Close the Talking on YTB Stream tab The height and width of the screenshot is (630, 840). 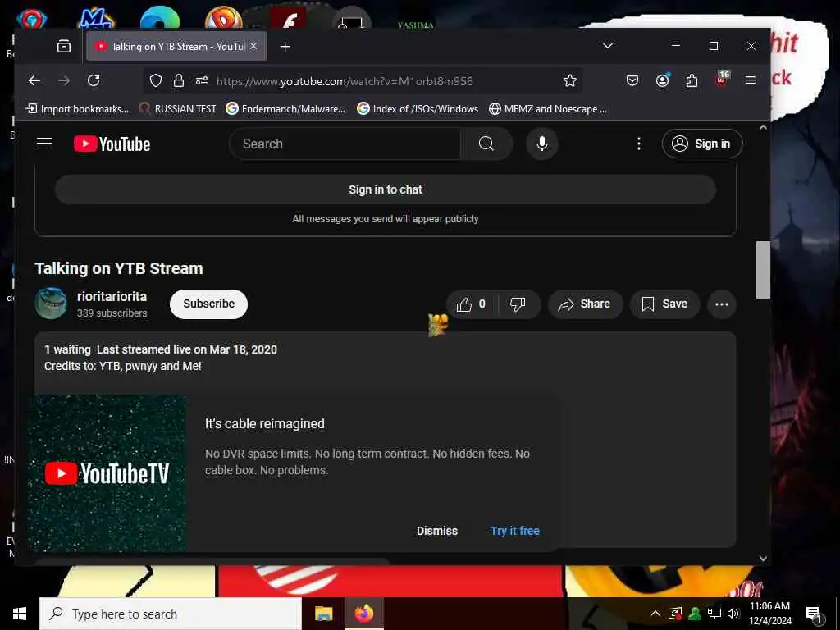click(x=254, y=46)
